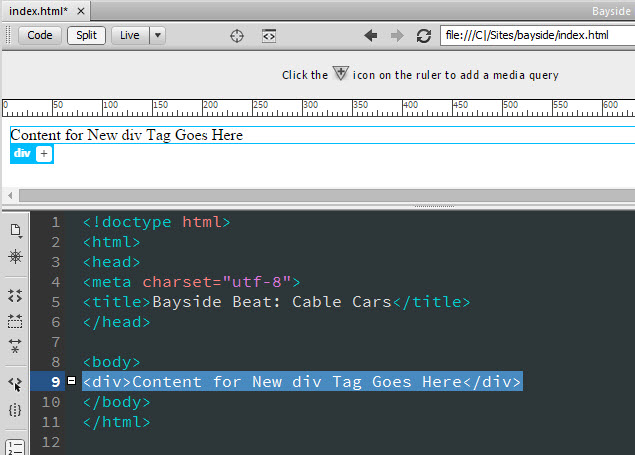Click the closing head tag on line 6
This screenshot has height=455, width=635.
point(117,322)
